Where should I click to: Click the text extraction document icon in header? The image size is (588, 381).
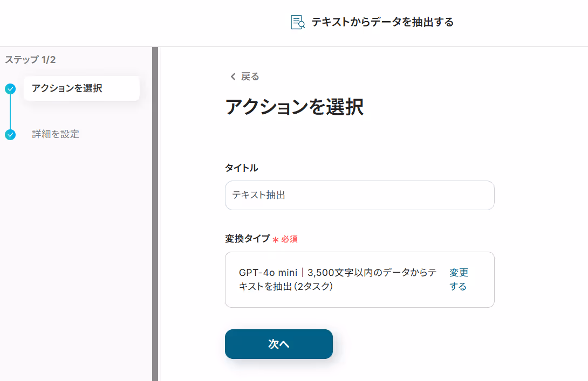pyautogui.click(x=298, y=22)
